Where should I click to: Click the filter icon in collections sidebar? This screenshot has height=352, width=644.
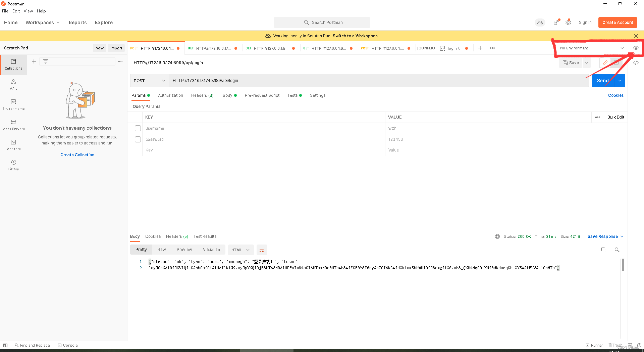46,61
